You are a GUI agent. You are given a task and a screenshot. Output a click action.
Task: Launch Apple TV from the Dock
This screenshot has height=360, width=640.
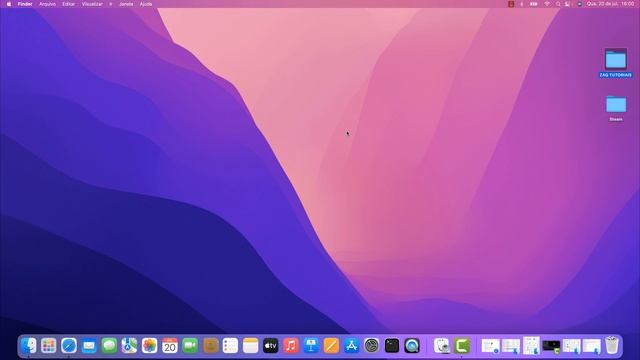pyautogui.click(x=271, y=346)
